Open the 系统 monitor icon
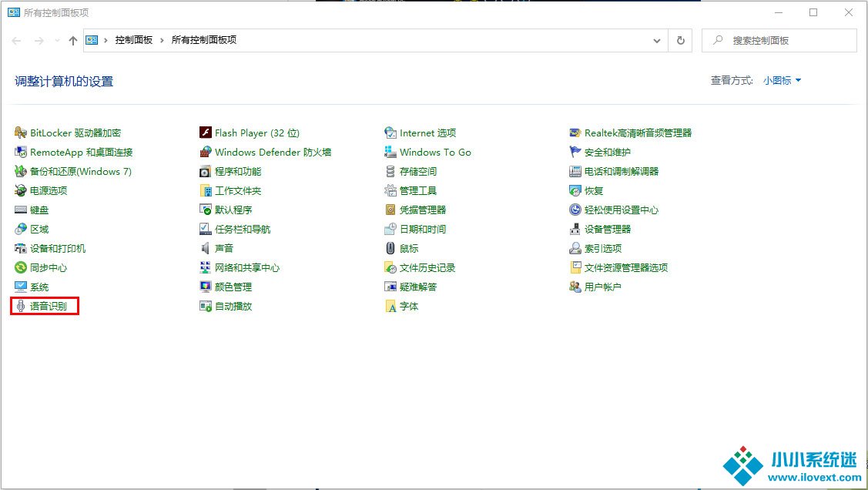 tap(21, 287)
